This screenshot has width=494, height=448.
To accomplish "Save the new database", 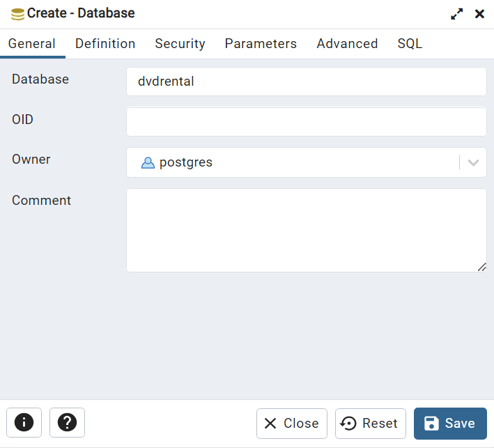I will pyautogui.click(x=450, y=424).
